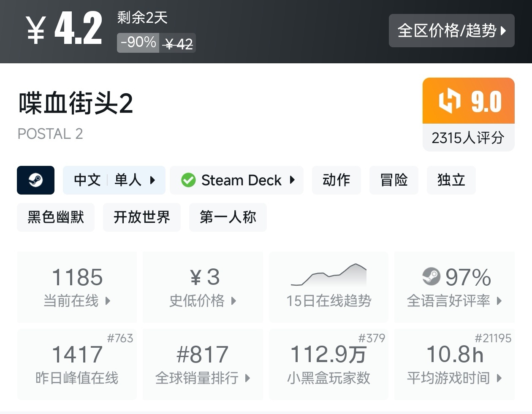The height and width of the screenshot is (414, 532).
Task: View 全球销量排行 sales ranking
Action: (203, 364)
